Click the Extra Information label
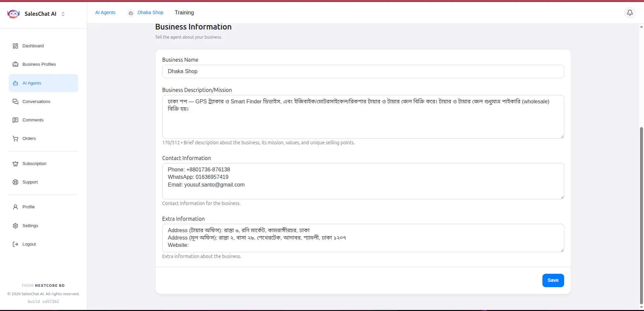The image size is (644, 311). pyautogui.click(x=183, y=219)
